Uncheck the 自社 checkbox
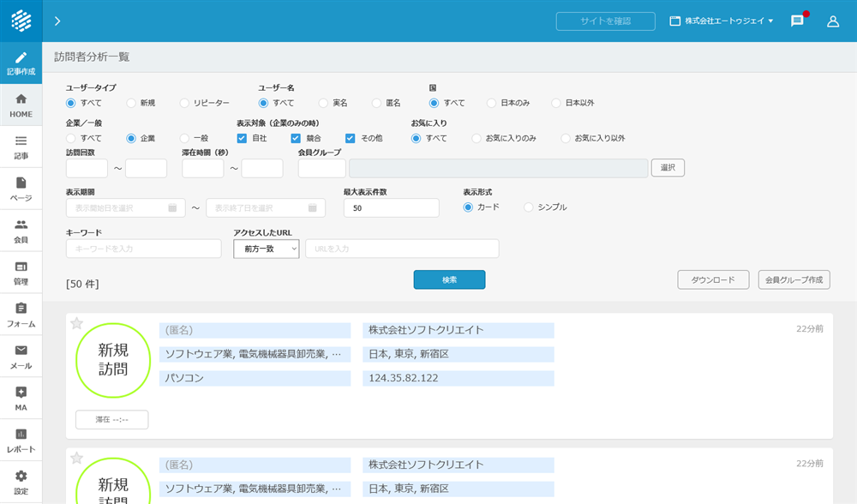 [242, 138]
